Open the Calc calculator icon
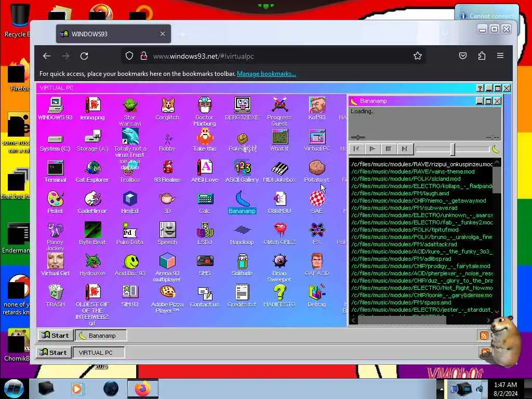This screenshot has width=532, height=399. tap(205, 203)
